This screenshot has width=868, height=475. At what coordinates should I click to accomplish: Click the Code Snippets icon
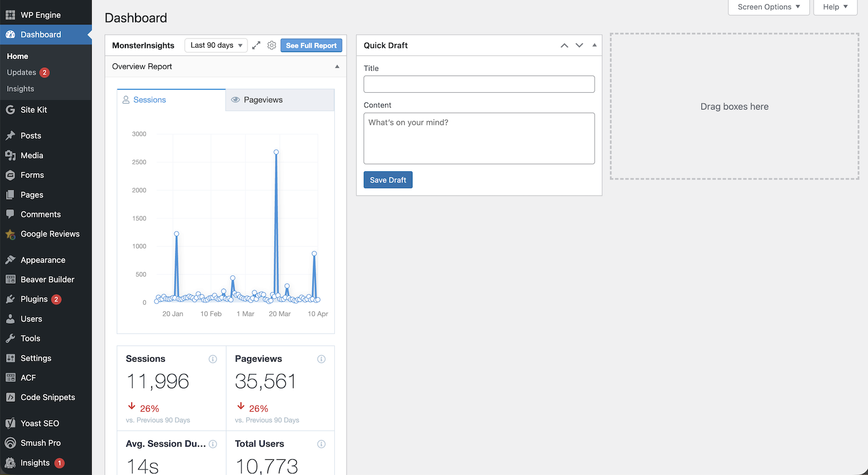[10, 397]
